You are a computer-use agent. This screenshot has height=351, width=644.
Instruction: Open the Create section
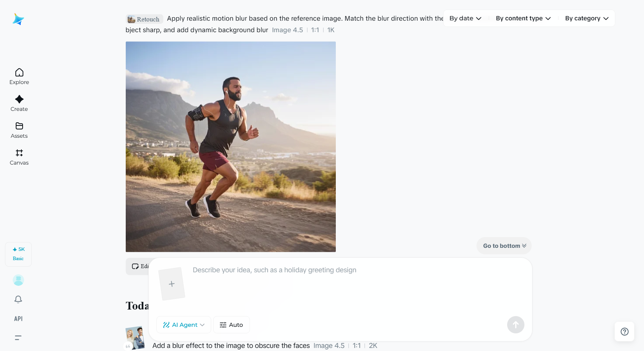pyautogui.click(x=19, y=103)
